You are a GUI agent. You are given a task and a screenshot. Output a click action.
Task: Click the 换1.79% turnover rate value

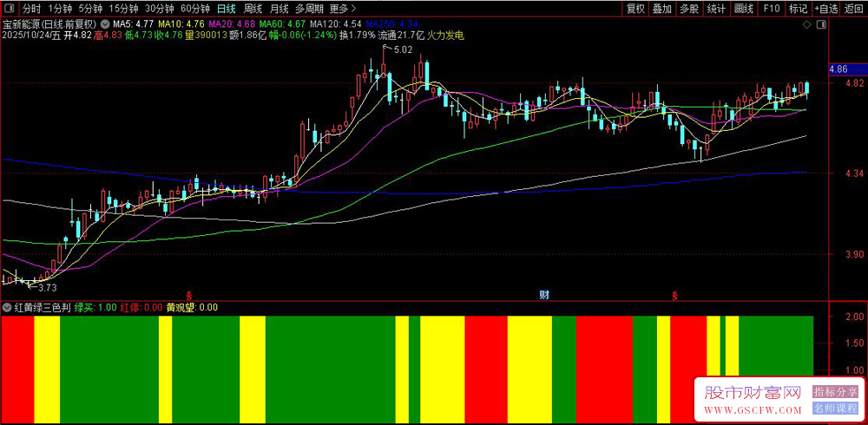(x=357, y=36)
